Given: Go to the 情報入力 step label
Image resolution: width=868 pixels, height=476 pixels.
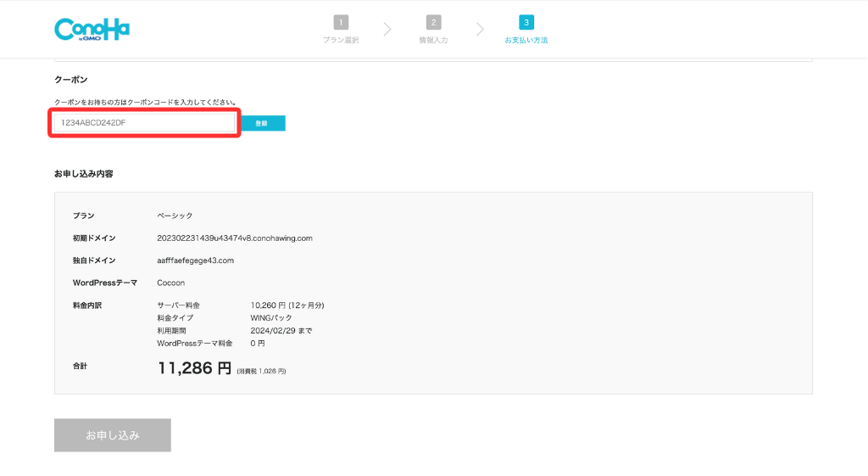Looking at the screenshot, I should (433, 40).
